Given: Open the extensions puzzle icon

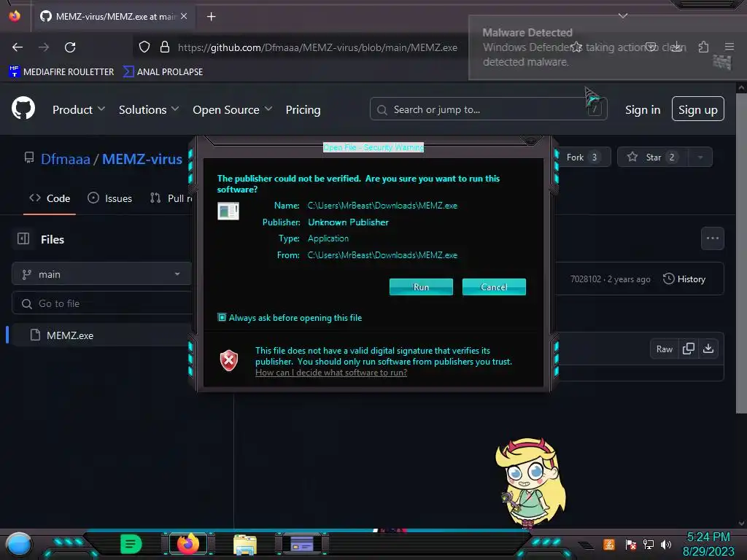Looking at the screenshot, I should pos(703,47).
